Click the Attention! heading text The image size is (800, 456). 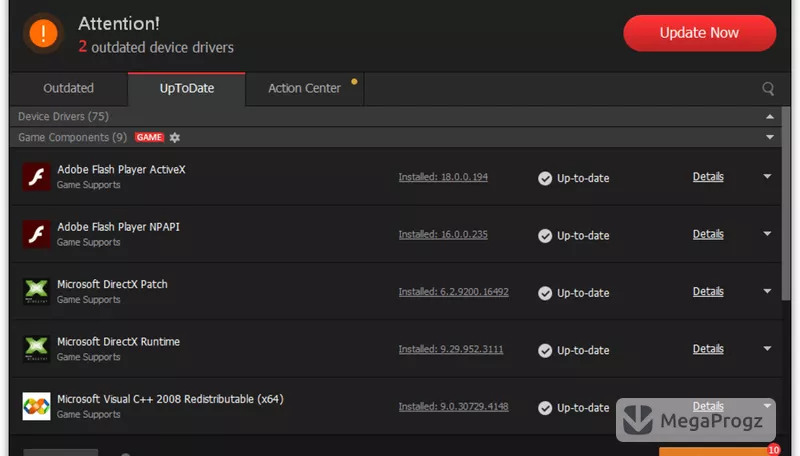point(118,23)
